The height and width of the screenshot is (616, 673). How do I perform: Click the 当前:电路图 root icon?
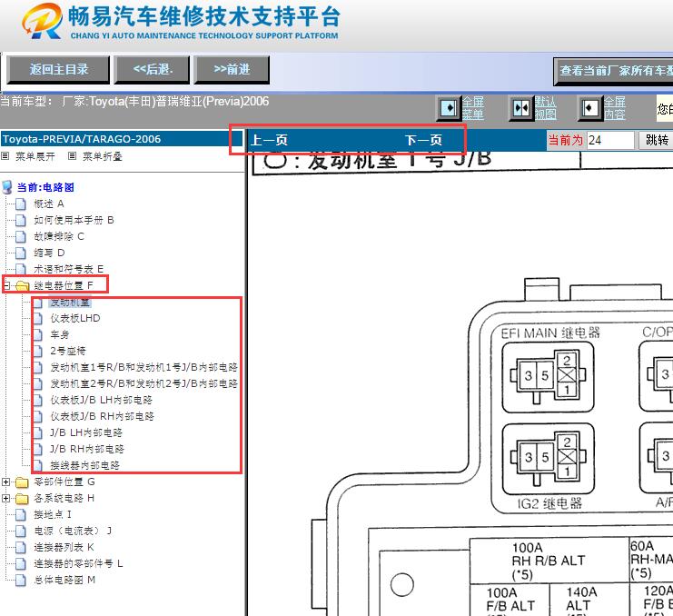[x=7, y=187]
